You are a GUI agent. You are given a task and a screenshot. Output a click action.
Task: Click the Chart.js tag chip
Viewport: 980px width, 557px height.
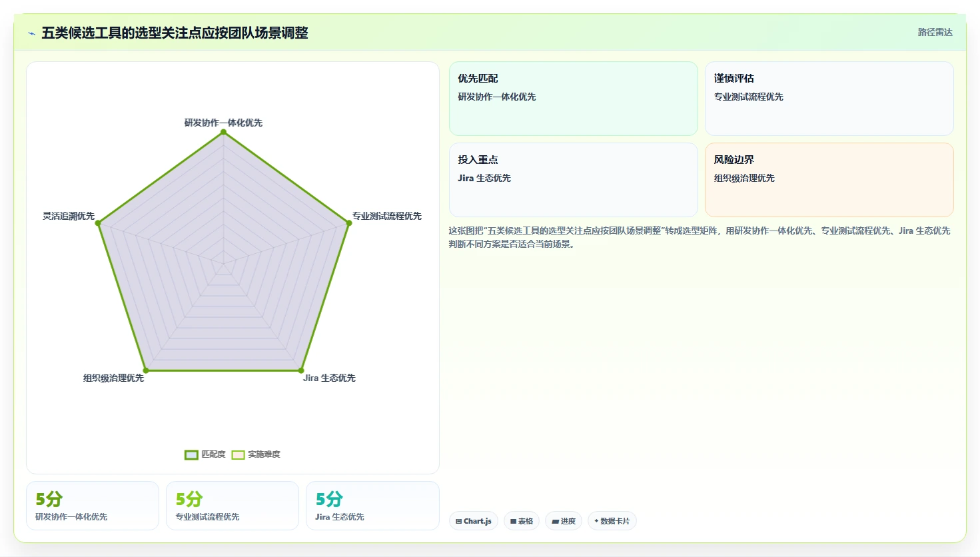pos(474,521)
